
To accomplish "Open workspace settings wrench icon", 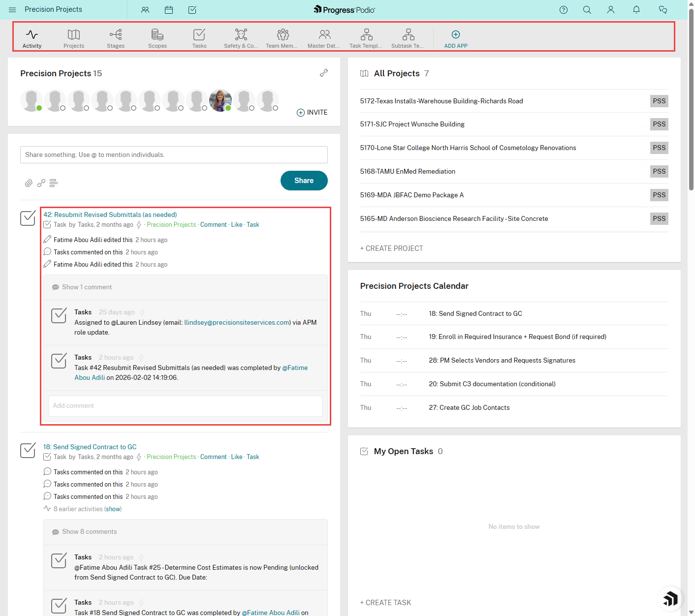I will [324, 73].
